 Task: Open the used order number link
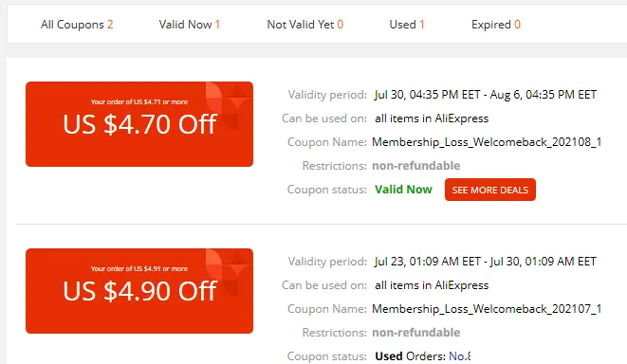coord(460,356)
